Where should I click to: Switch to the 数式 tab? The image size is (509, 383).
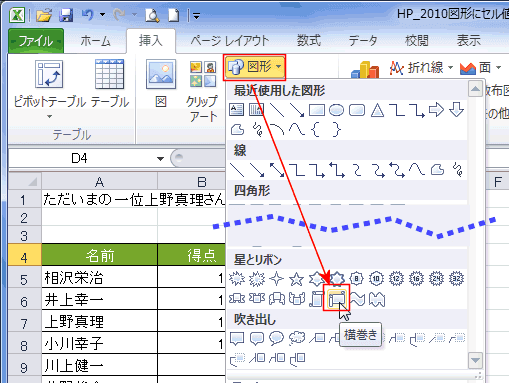click(309, 41)
